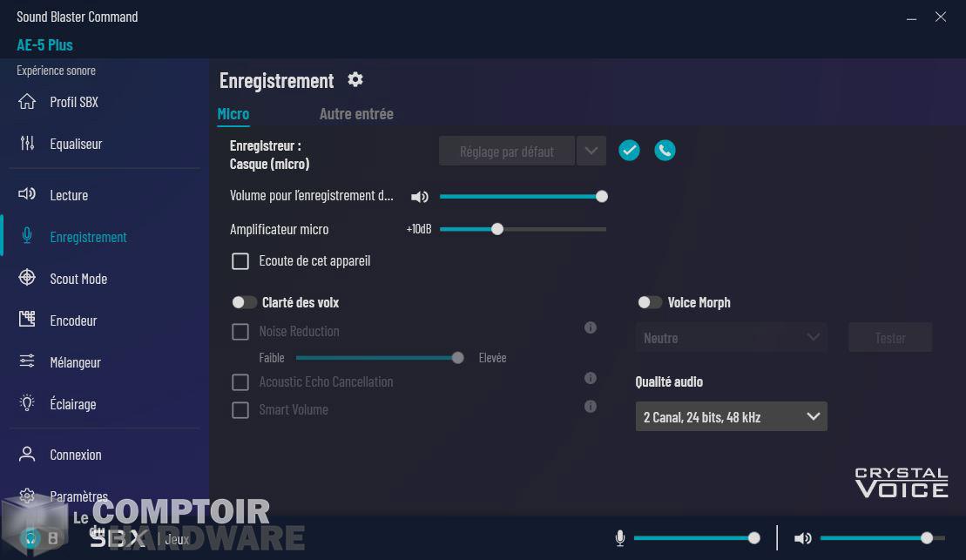
Task: Mute the microphone icon in the bottom bar
Action: point(620,538)
